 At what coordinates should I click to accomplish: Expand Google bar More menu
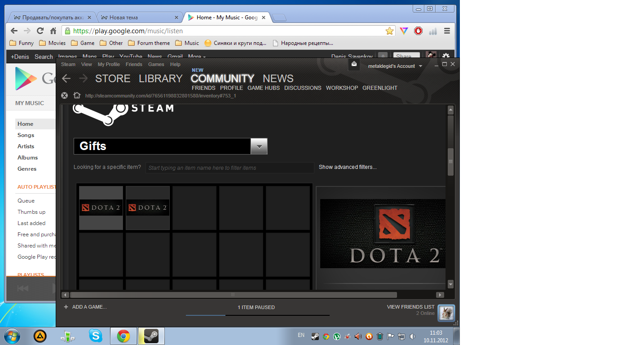pos(197,57)
